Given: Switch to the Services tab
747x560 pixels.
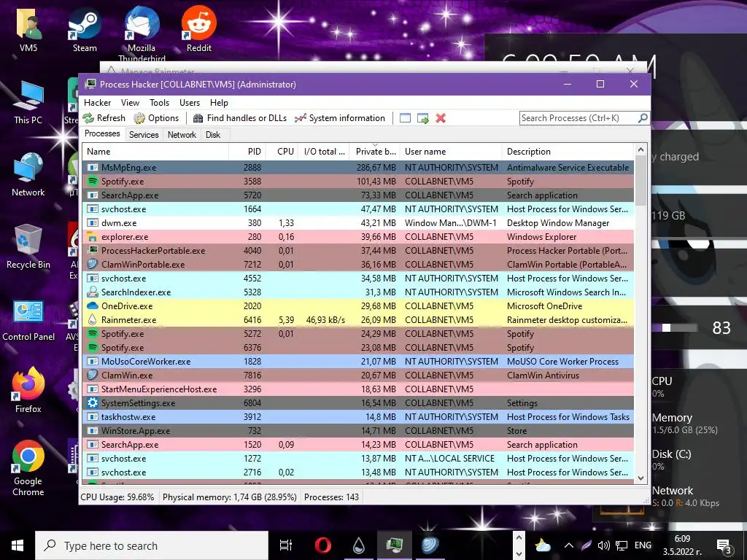Looking at the screenshot, I should coord(144,135).
